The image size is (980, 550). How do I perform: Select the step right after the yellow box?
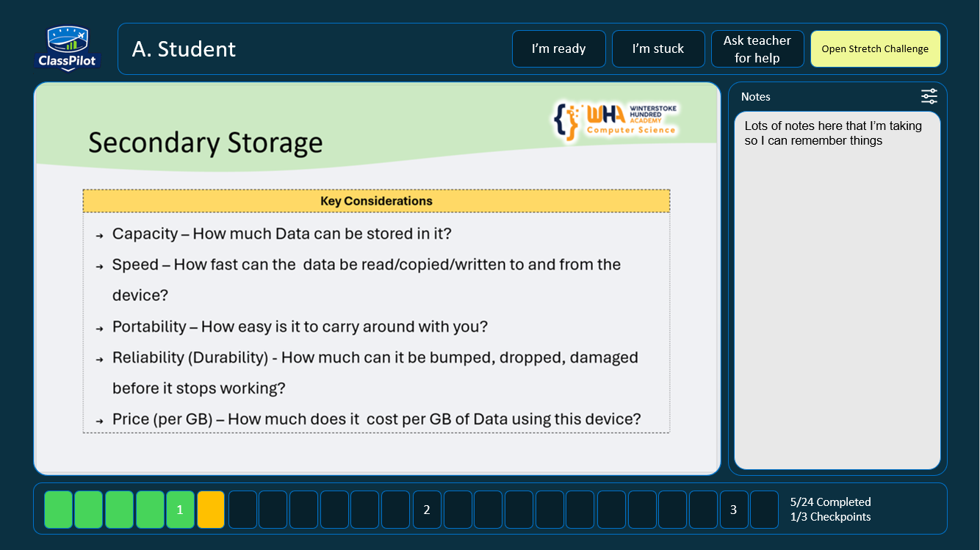[x=242, y=510]
